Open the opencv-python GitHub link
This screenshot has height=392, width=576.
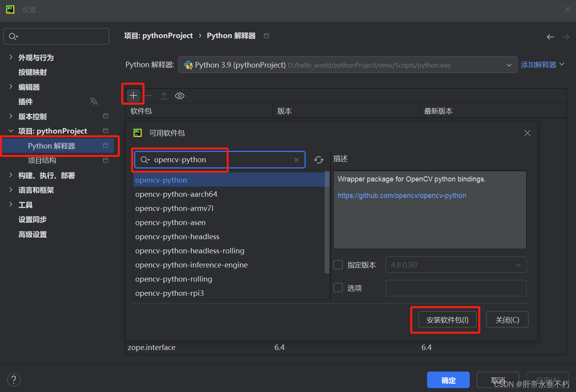tap(401, 196)
